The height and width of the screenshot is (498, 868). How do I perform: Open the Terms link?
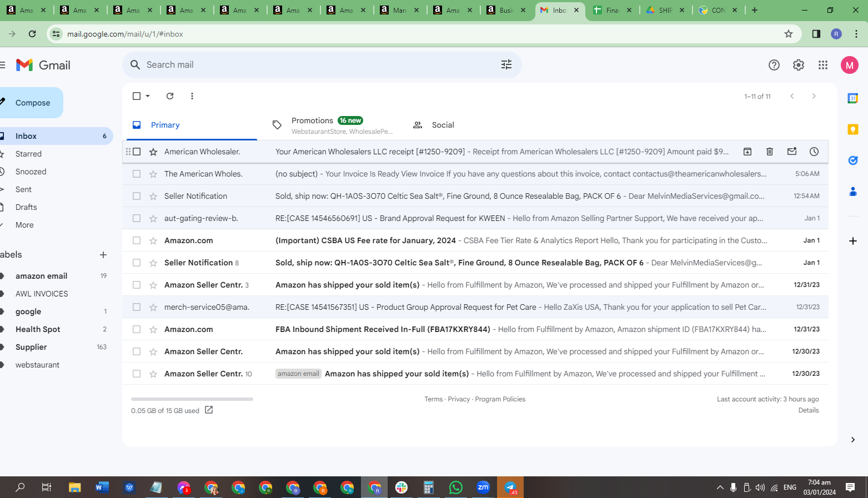coord(434,399)
